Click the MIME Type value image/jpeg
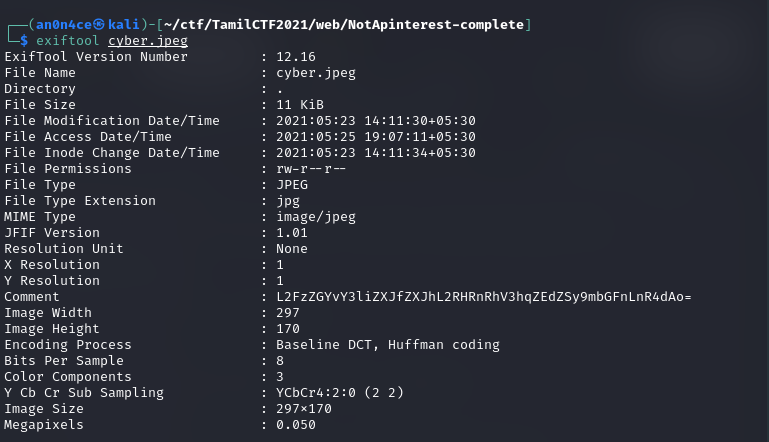769x442 pixels. (316, 217)
